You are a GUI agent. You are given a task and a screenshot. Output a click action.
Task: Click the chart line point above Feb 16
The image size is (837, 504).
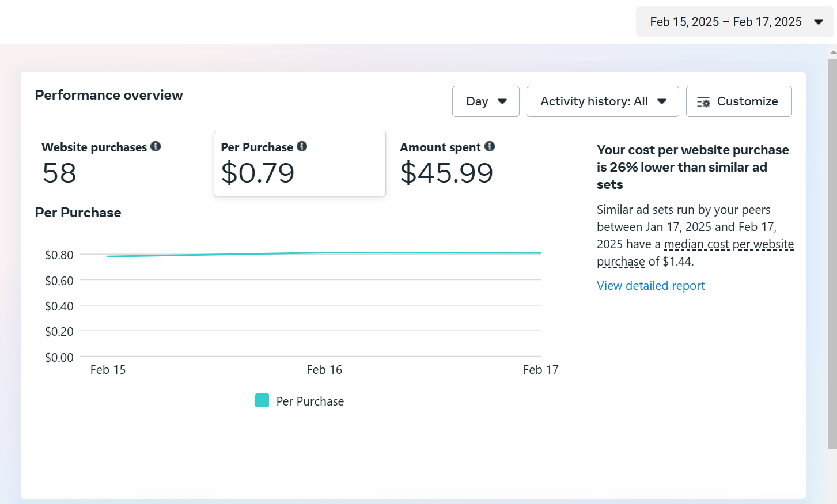point(324,253)
